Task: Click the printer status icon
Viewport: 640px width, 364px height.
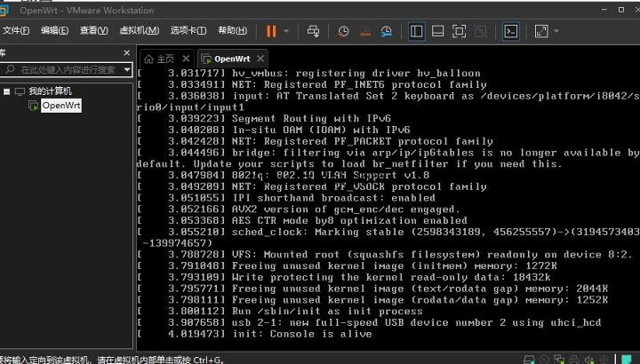Action: coord(574,360)
